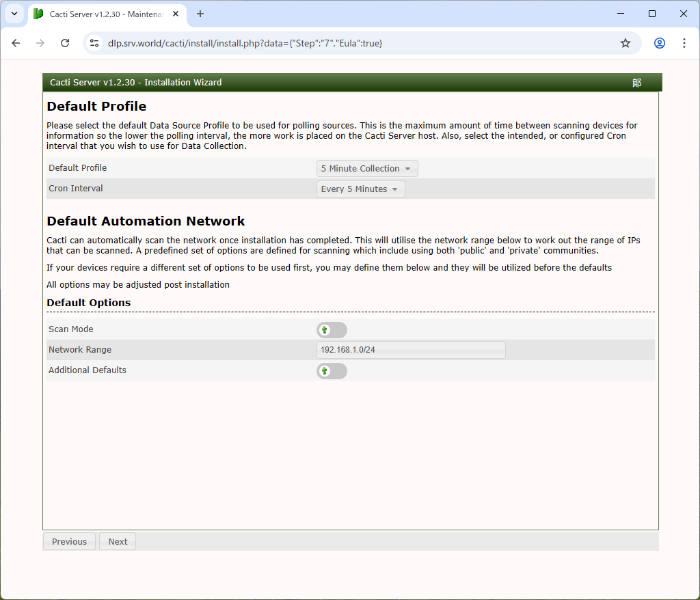
Task: Click the wizard header icon at right
Action: [x=636, y=83]
